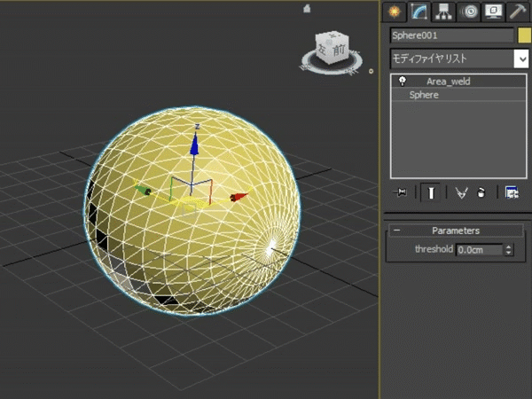Click the threshold spinner arrows
The image size is (532, 399).
(x=508, y=250)
